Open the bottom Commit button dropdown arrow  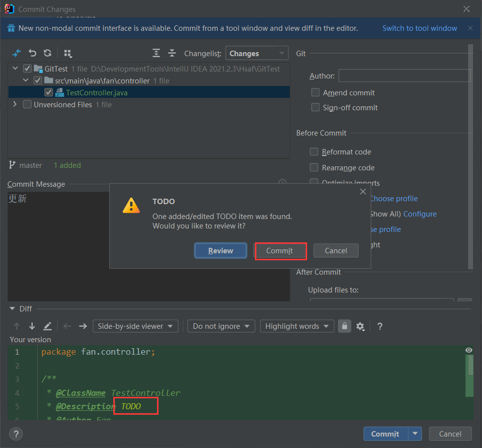(x=415, y=434)
